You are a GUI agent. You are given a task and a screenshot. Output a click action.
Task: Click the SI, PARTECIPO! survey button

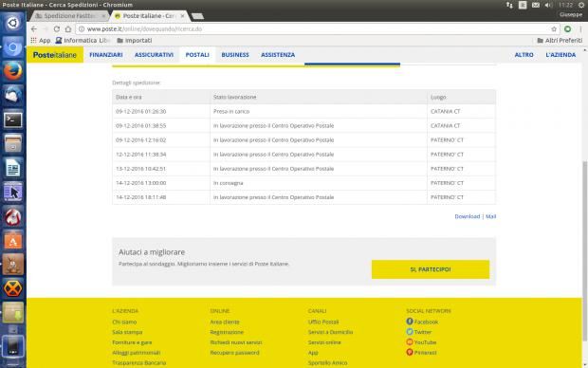coord(431,269)
